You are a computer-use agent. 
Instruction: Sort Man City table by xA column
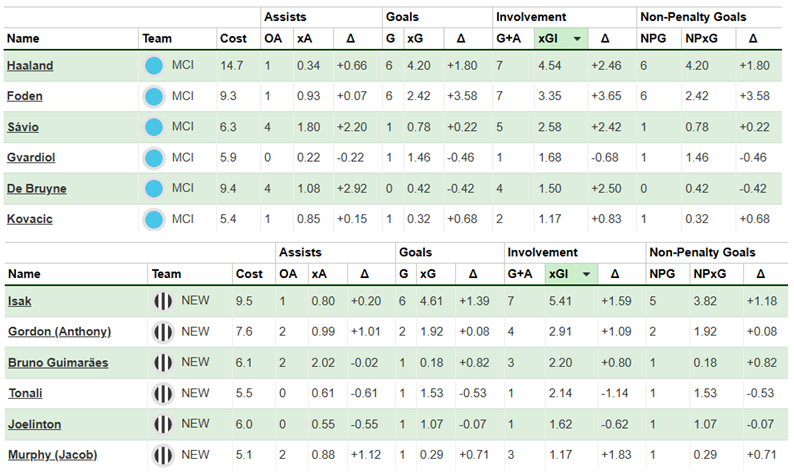[304, 38]
